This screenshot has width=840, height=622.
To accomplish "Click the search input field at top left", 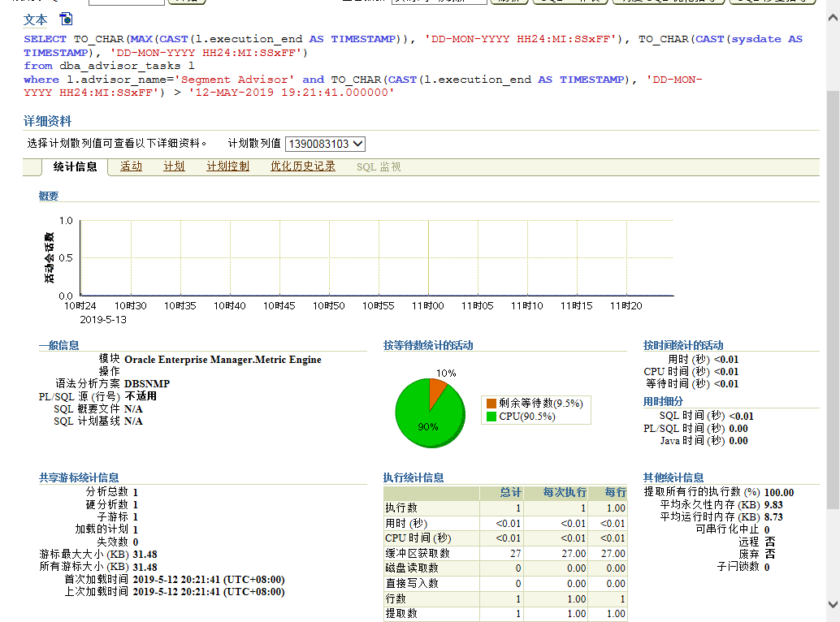I will point(126,2).
